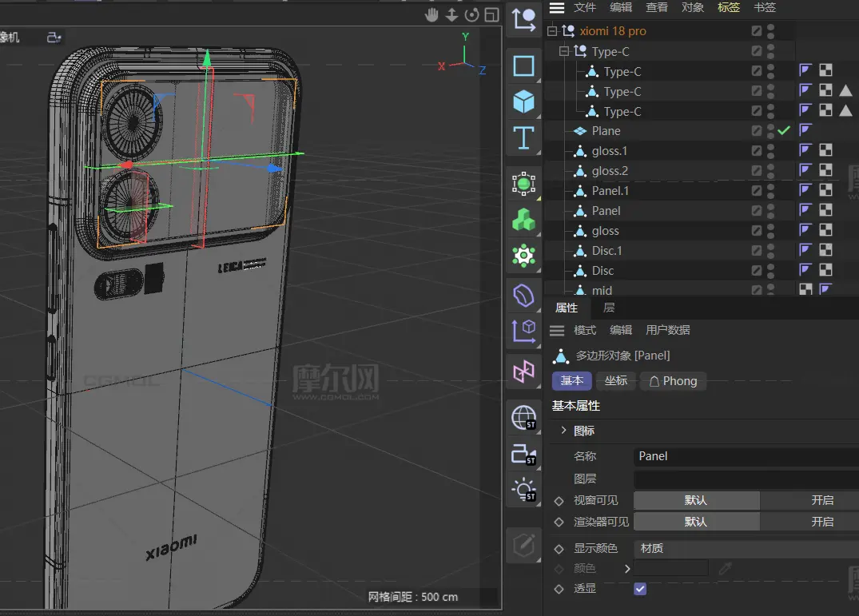Viewport: 859px width, 616px height.
Task: Open the 书签 menu in Object Manager
Action: [765, 8]
